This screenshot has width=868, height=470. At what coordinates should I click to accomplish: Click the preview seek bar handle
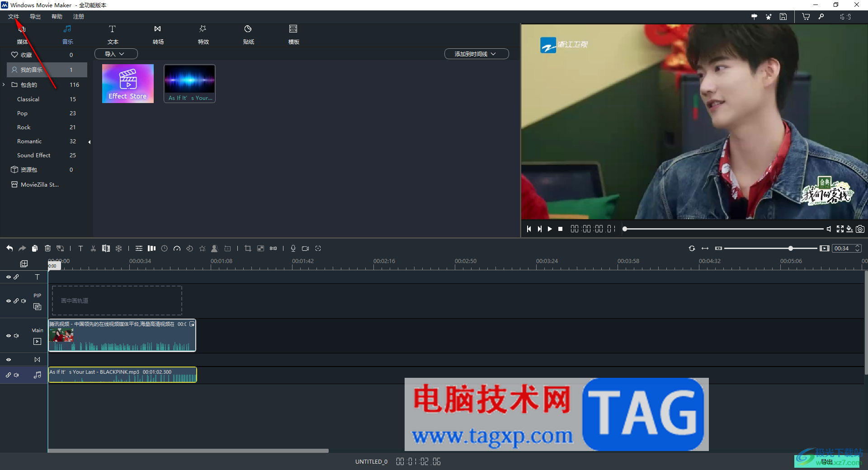[x=625, y=229]
